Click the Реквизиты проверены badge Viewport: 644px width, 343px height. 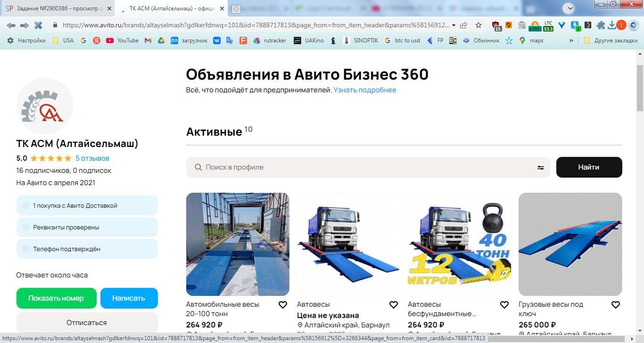(87, 227)
